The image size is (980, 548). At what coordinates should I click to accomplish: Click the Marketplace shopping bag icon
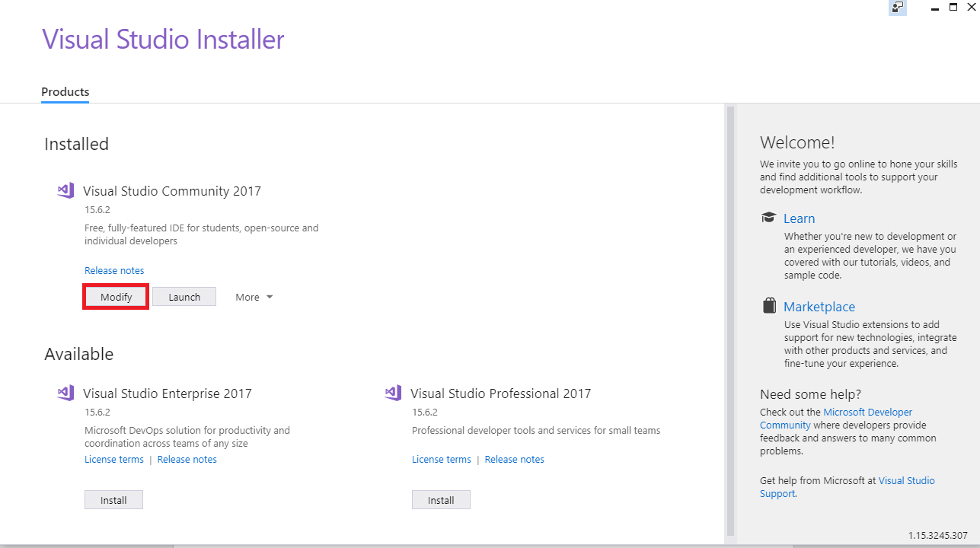pos(769,306)
